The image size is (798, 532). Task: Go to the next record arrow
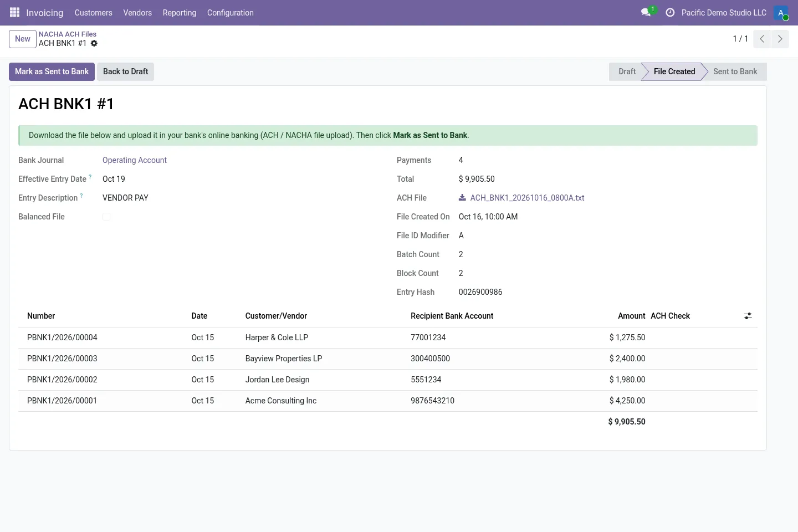(x=780, y=39)
